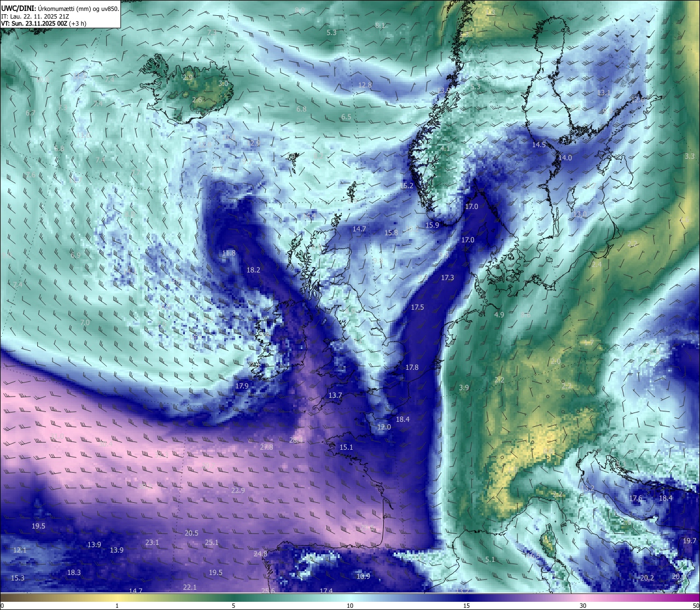The width and height of the screenshot is (700, 610).
Task: Click the map value 18.3
Action: [74, 572]
